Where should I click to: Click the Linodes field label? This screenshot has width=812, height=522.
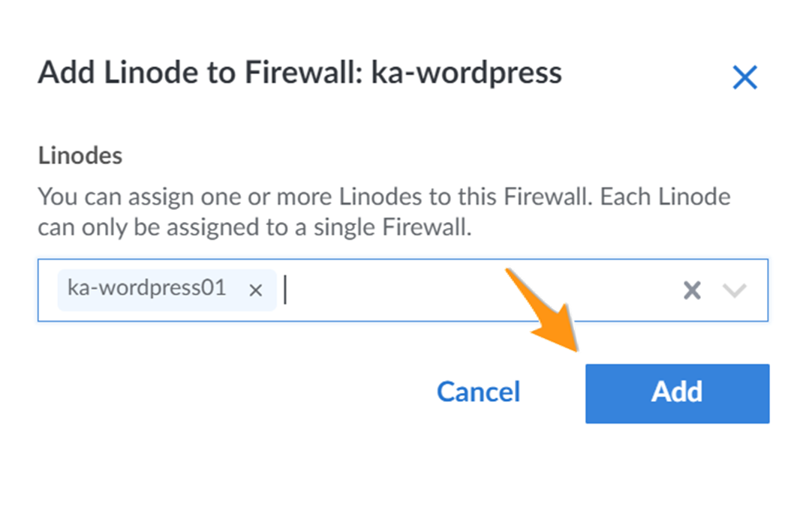click(80, 155)
